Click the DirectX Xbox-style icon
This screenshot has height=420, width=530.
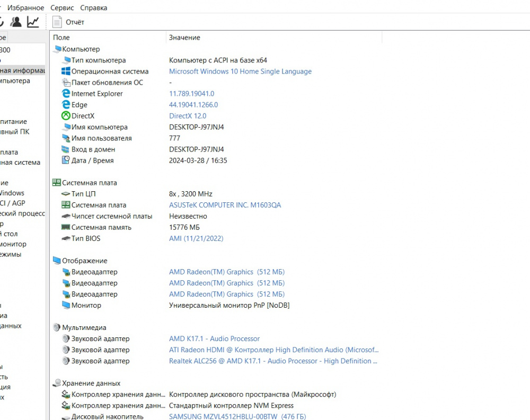[66, 116]
